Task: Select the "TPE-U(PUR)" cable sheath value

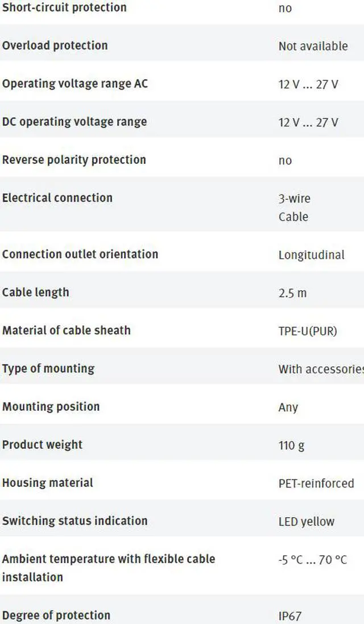Action: pyautogui.click(x=308, y=331)
